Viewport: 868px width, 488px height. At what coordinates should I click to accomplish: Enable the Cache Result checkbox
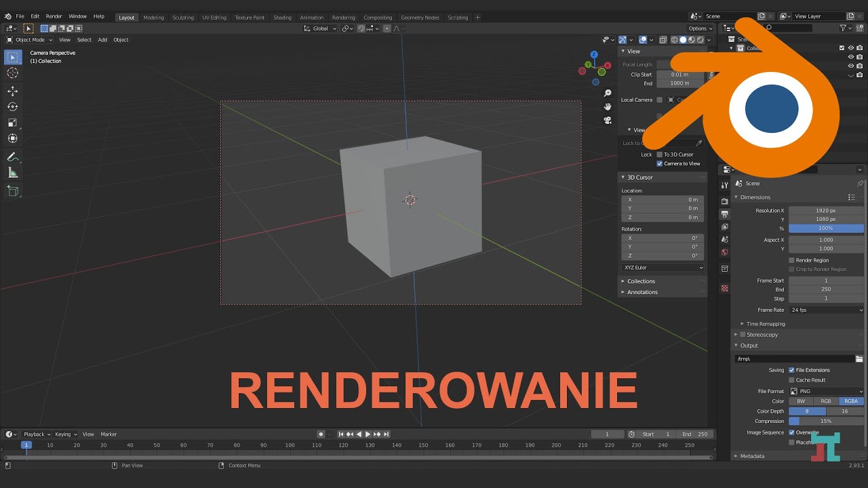click(791, 380)
